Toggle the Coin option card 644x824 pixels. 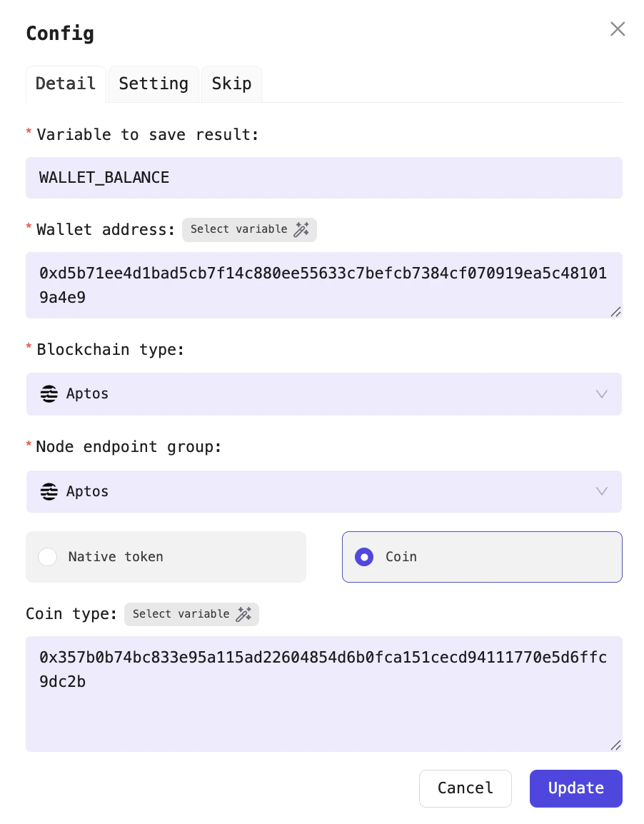482,556
